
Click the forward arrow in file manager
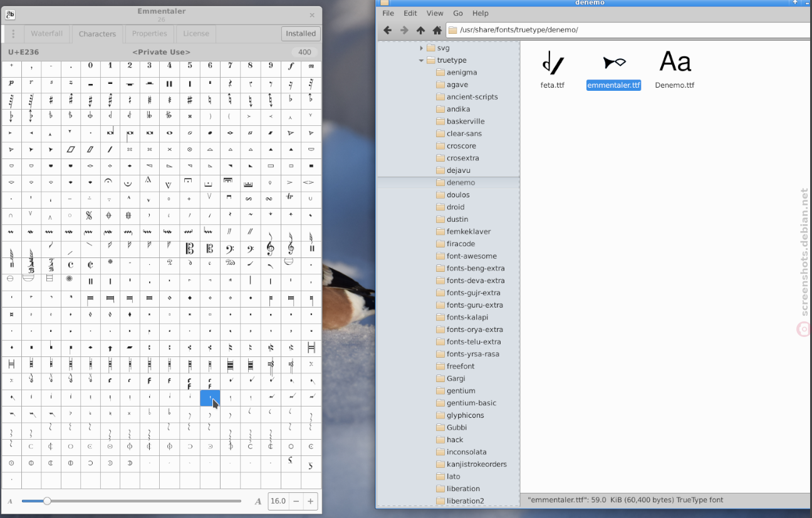tap(404, 30)
